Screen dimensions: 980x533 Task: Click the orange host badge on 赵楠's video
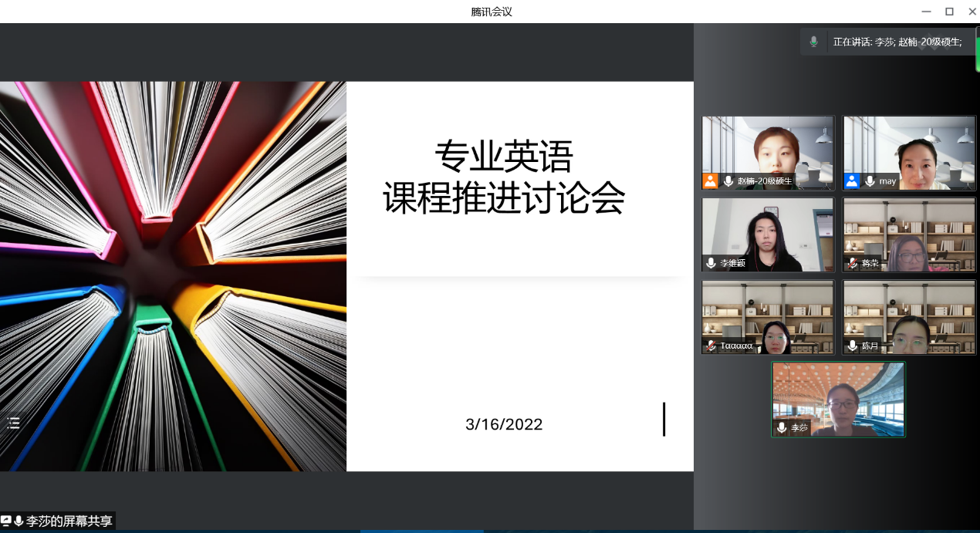point(710,181)
